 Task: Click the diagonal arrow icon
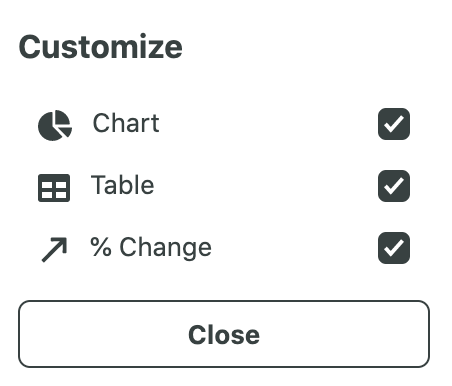coord(54,249)
